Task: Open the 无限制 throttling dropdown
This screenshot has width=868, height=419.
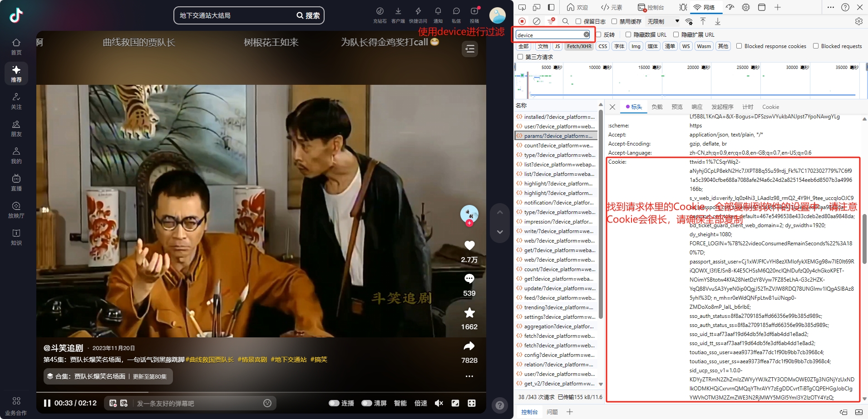Action: [663, 21]
